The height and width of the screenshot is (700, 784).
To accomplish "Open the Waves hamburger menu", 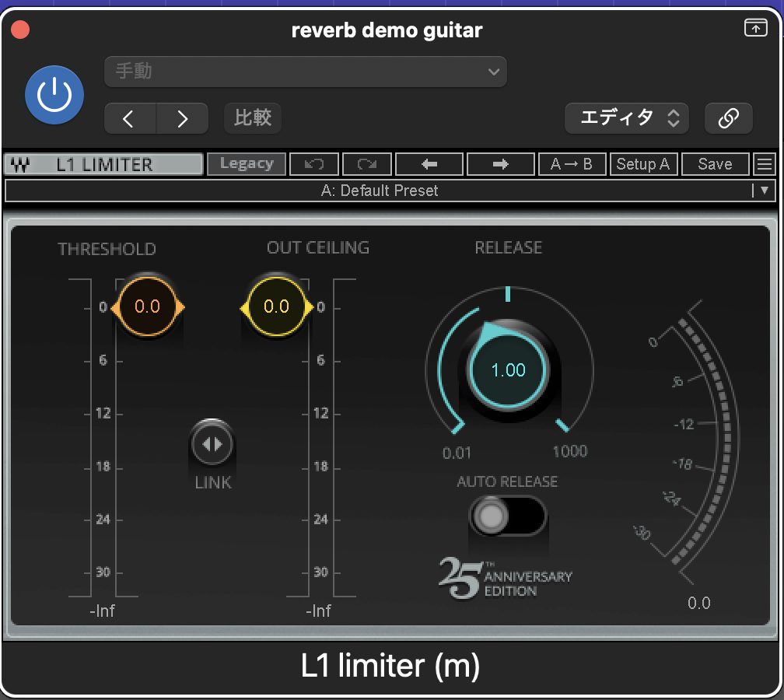I will point(764,164).
